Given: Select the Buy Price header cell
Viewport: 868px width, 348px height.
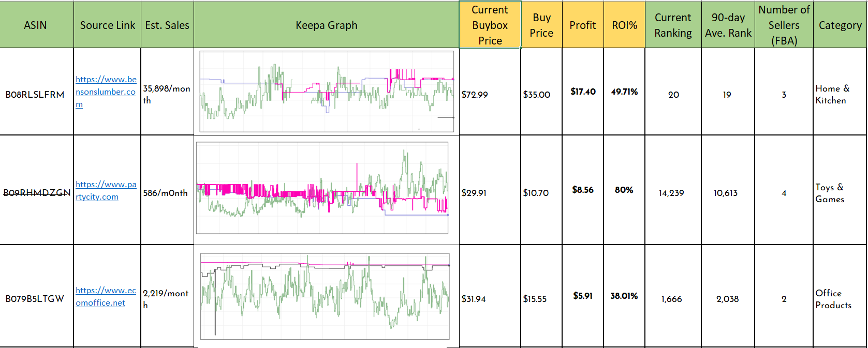Looking at the screenshot, I should [x=541, y=25].
